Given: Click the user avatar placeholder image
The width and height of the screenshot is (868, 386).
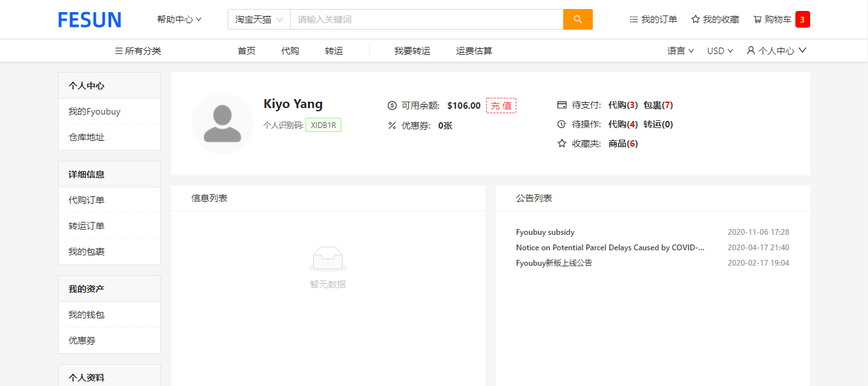Looking at the screenshot, I should click(222, 124).
